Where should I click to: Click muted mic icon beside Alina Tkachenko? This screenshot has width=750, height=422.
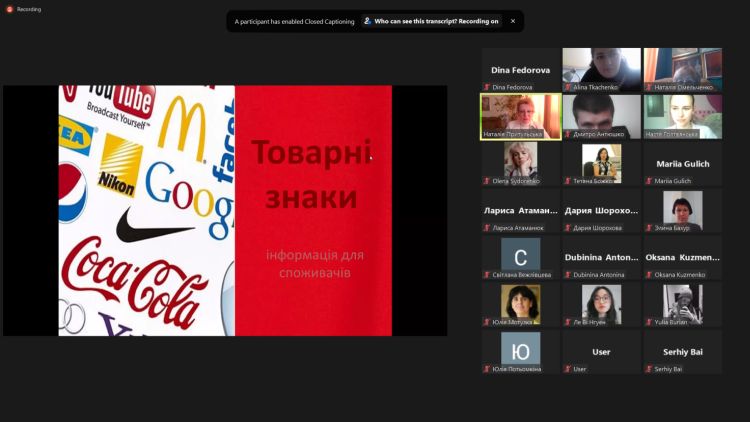click(x=568, y=87)
